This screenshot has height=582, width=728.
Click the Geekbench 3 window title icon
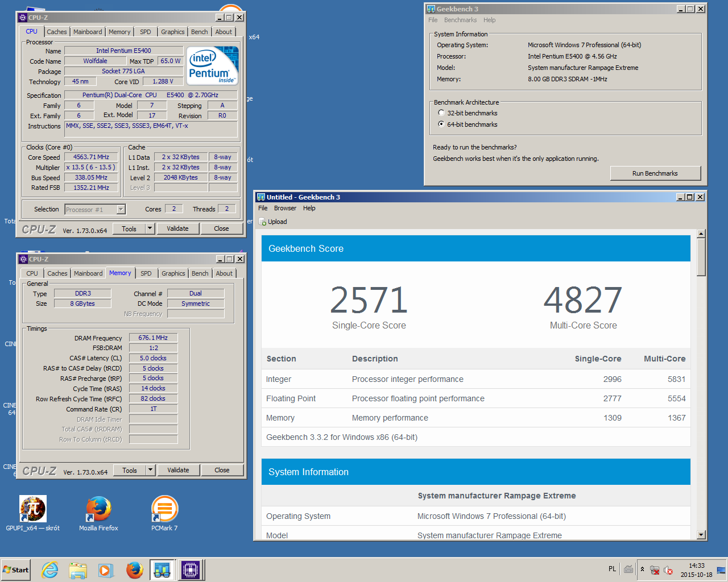pos(431,9)
